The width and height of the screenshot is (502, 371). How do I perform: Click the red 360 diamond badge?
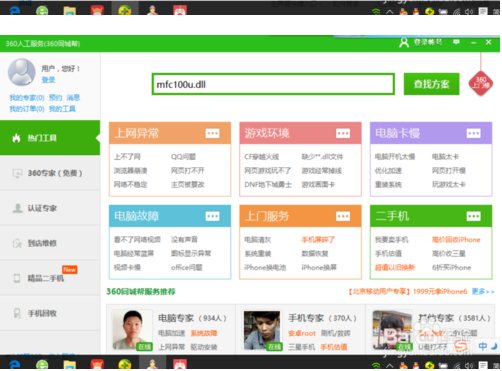(x=481, y=83)
